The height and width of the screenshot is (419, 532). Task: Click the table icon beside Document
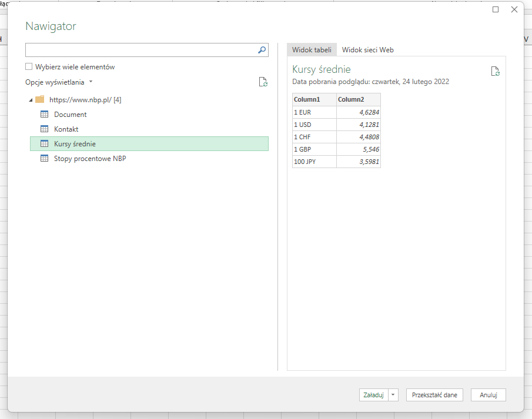tap(45, 114)
